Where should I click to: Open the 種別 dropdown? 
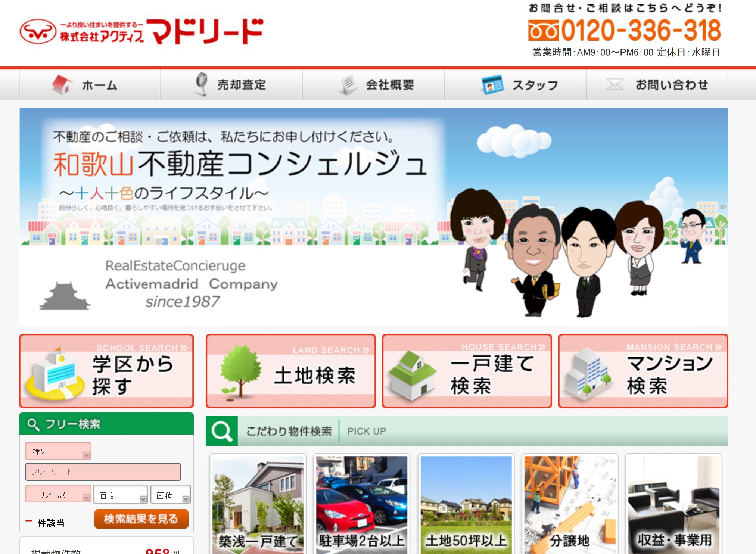tap(58, 452)
